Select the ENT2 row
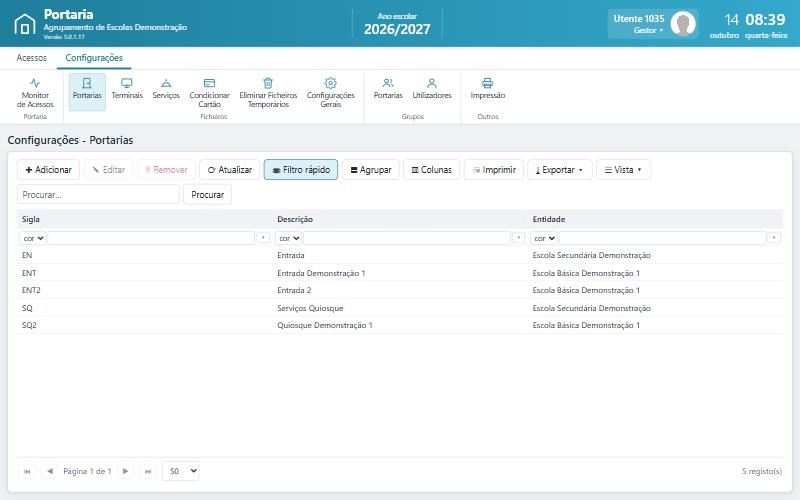 pos(400,290)
